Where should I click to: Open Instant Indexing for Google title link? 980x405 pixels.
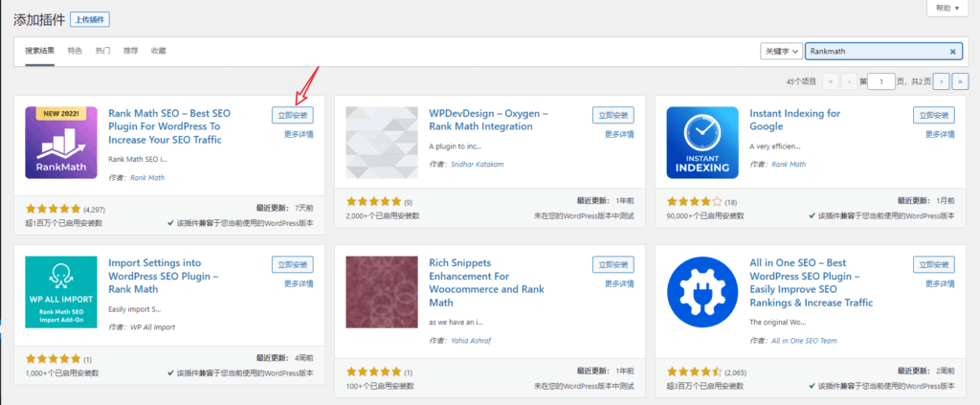(x=795, y=120)
